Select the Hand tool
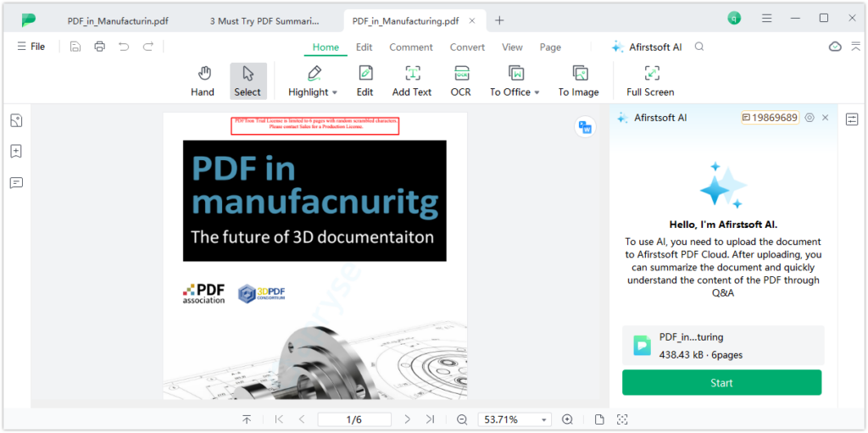868x433 pixels. (203, 80)
